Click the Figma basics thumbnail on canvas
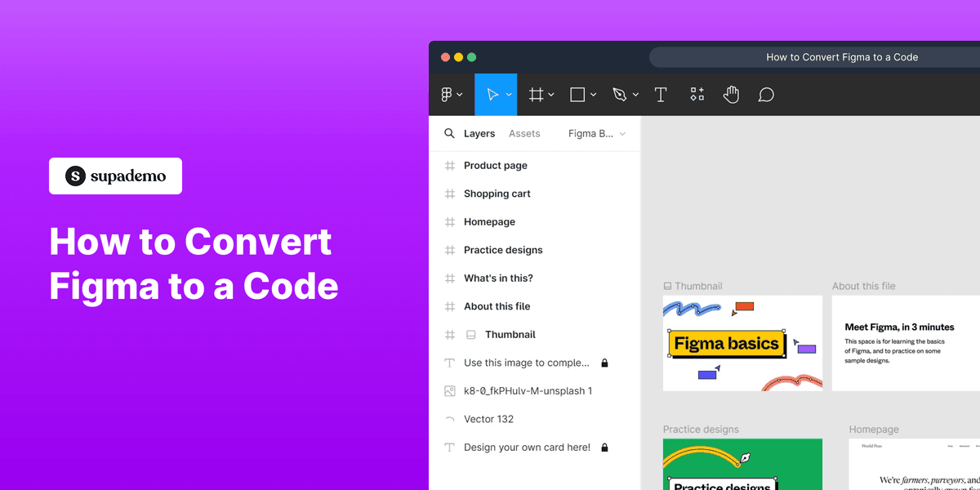 tap(728, 343)
